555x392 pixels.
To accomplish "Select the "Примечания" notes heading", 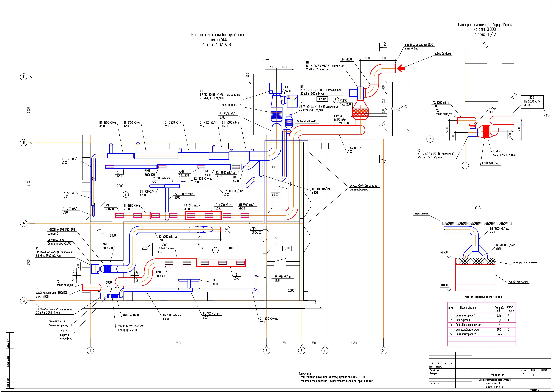I will click(305, 374).
